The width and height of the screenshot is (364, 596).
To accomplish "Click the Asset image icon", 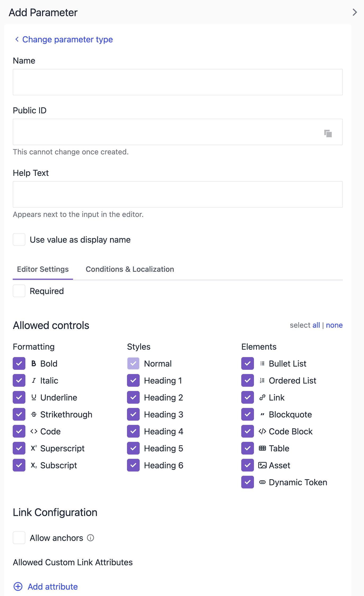I will tap(262, 465).
